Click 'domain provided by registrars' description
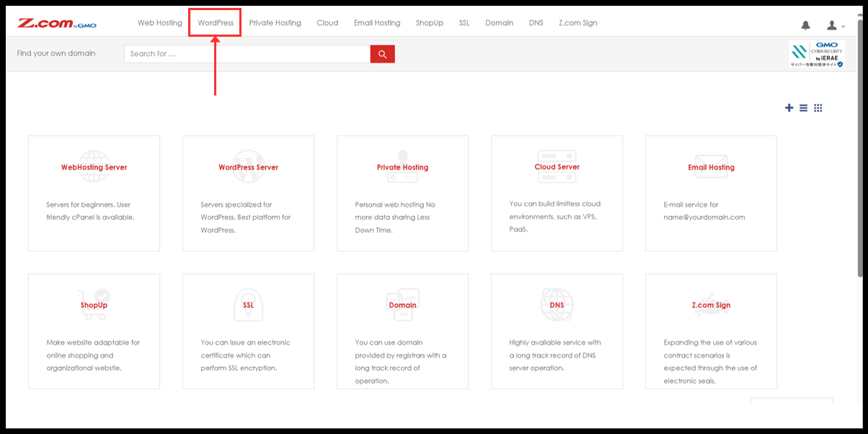 tap(401, 361)
